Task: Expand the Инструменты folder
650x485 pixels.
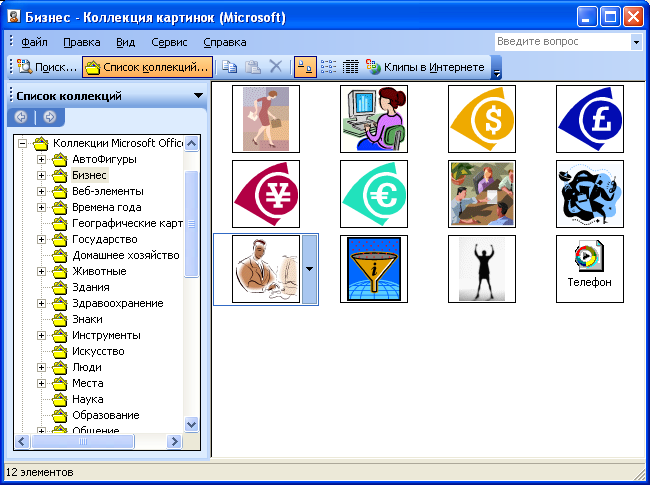Action: coord(41,335)
